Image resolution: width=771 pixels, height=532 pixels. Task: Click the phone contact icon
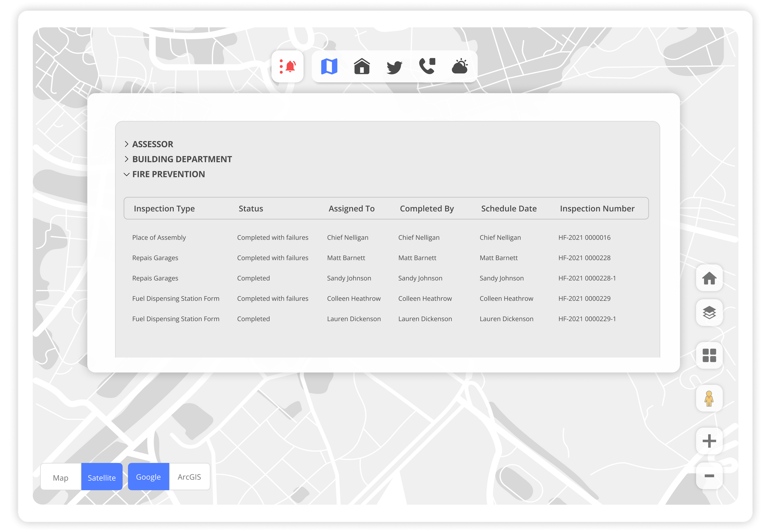[427, 66]
